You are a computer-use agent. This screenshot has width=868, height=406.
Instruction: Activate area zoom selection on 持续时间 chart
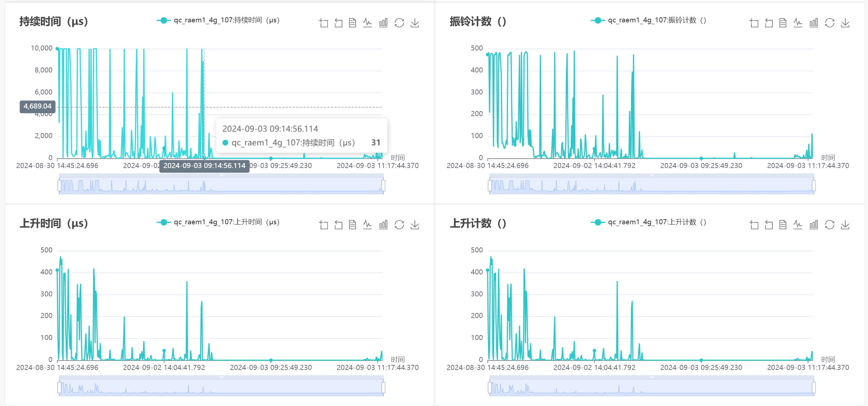323,22
